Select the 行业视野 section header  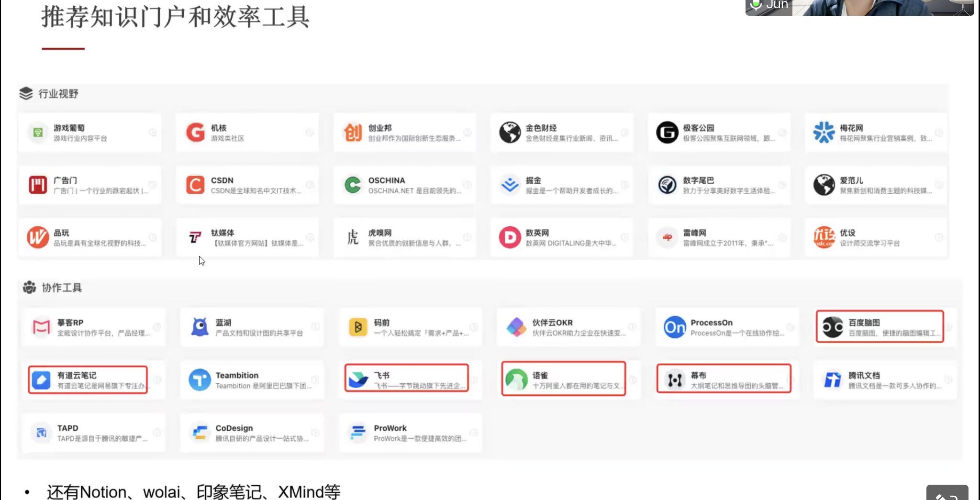pyautogui.click(x=58, y=94)
